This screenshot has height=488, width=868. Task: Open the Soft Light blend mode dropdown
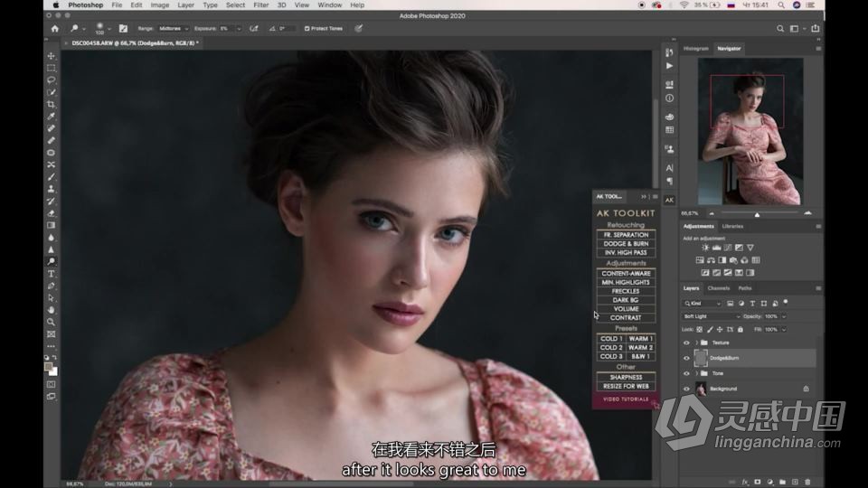(712, 316)
